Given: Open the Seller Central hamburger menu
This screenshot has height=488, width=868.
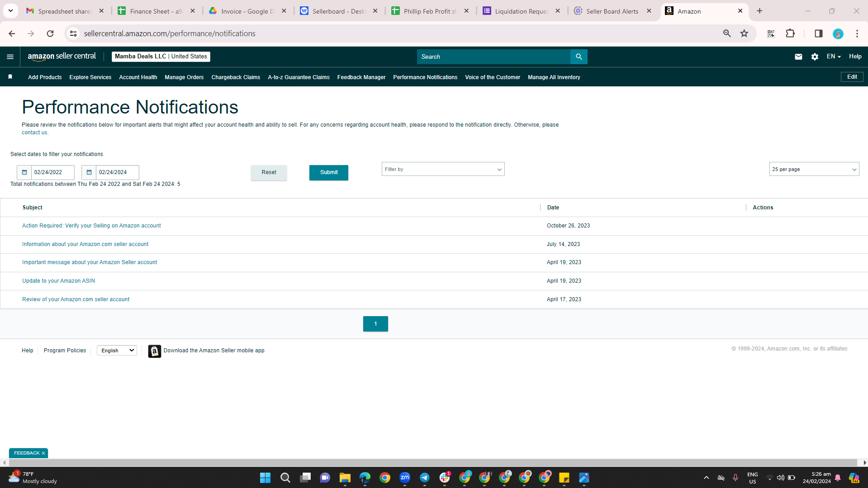Looking at the screenshot, I should [x=10, y=57].
